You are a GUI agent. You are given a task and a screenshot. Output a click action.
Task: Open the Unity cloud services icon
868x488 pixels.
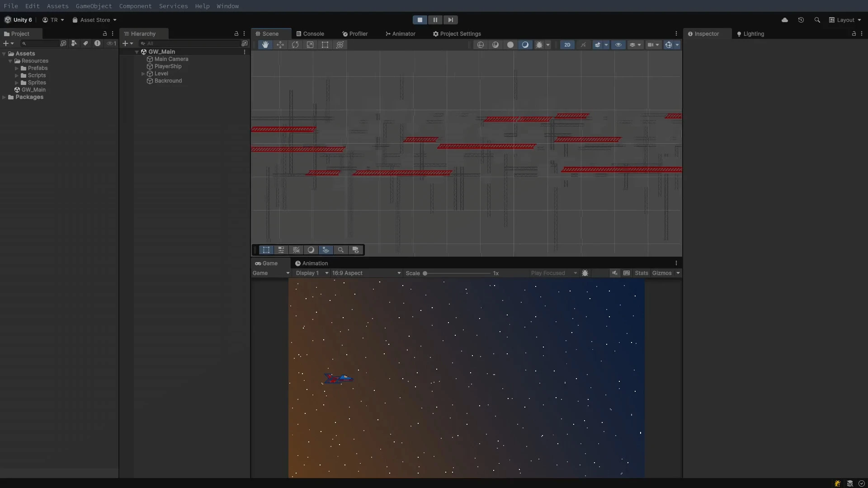pos(785,19)
